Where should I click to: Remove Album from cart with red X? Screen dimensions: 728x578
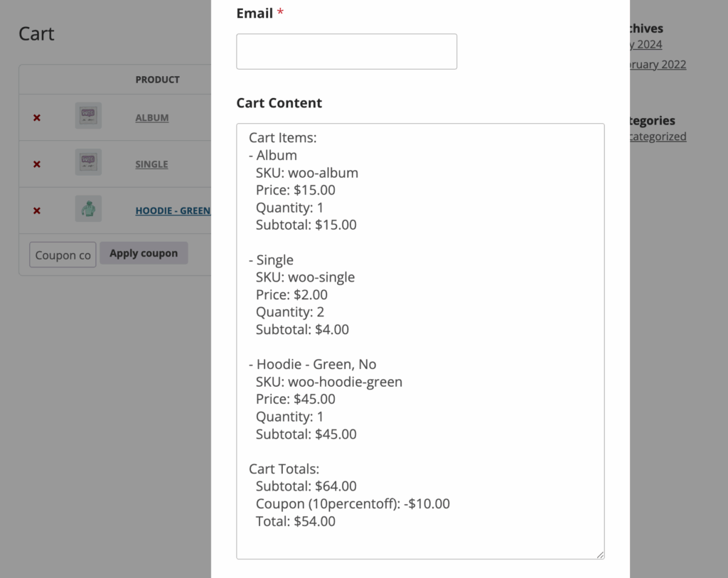(37, 118)
